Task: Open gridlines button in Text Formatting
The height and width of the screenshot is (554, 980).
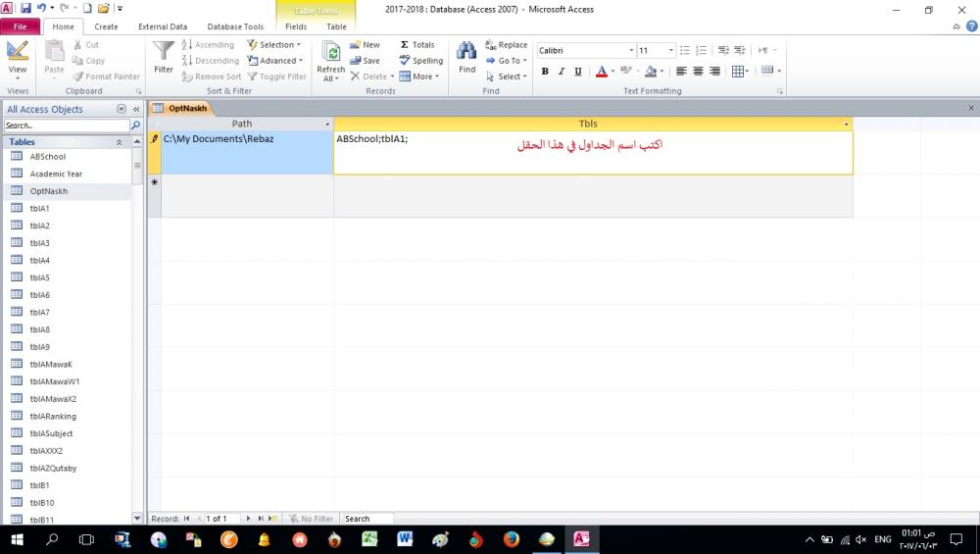Action: [739, 72]
